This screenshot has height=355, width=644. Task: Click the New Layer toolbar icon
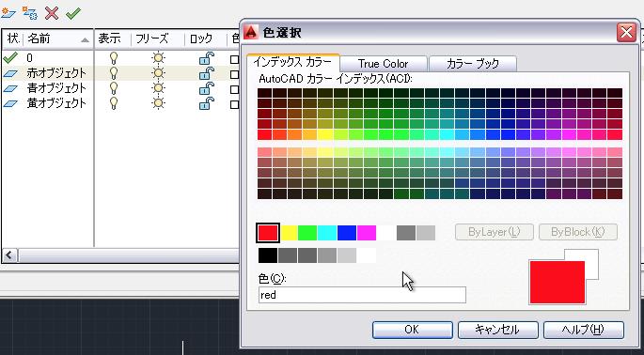(x=8, y=13)
